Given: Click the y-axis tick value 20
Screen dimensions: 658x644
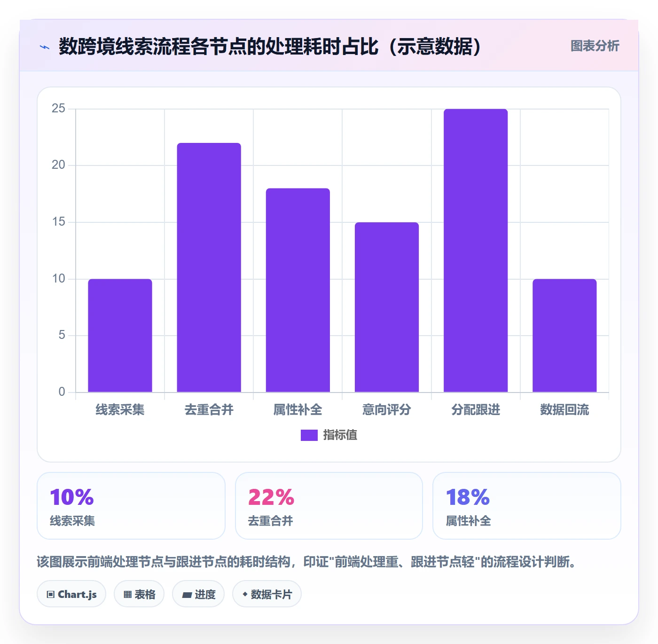Looking at the screenshot, I should [x=58, y=165].
